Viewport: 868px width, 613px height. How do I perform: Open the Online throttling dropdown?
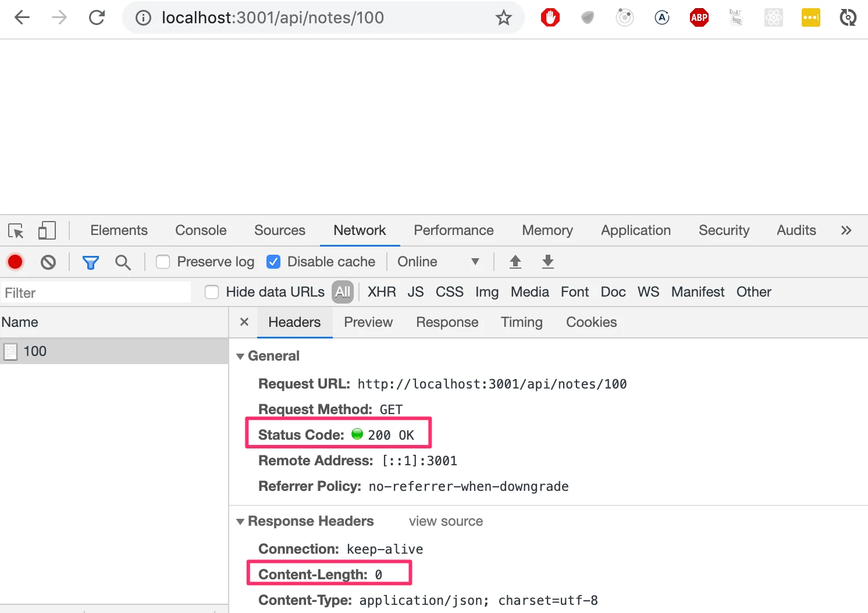pyautogui.click(x=439, y=262)
